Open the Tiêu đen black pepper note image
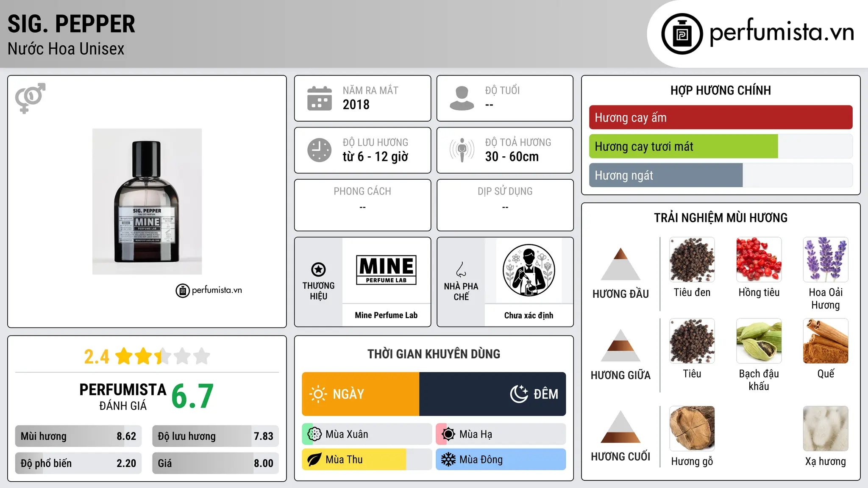Viewport: 868px width, 488px height. pos(692,260)
